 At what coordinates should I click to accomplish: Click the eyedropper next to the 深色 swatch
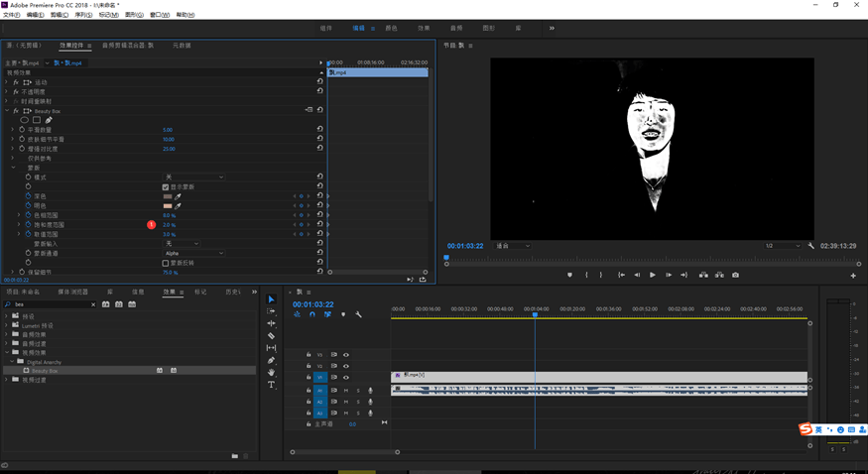point(180,196)
